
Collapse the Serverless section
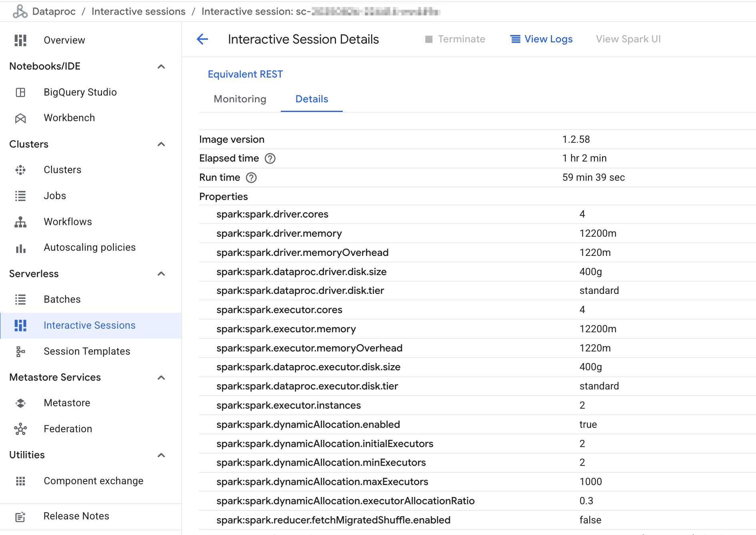(161, 274)
